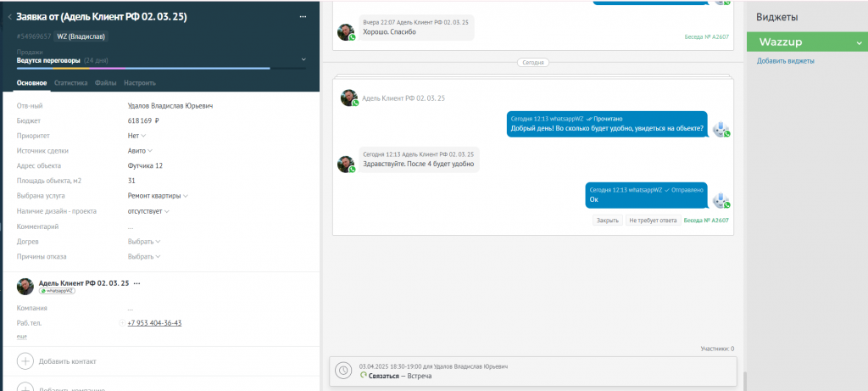Viewport: 868px width, 391px height.
Task: Click the contact avatar in the left panel
Action: point(25,286)
